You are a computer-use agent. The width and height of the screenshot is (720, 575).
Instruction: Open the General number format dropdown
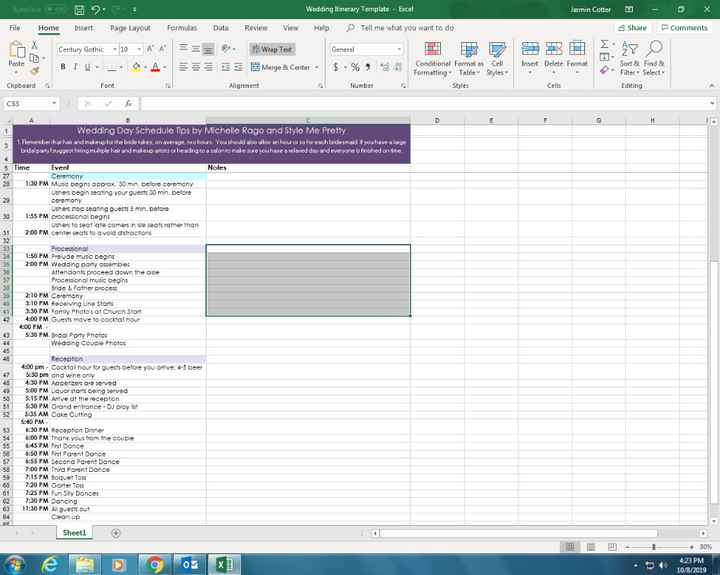[399, 49]
